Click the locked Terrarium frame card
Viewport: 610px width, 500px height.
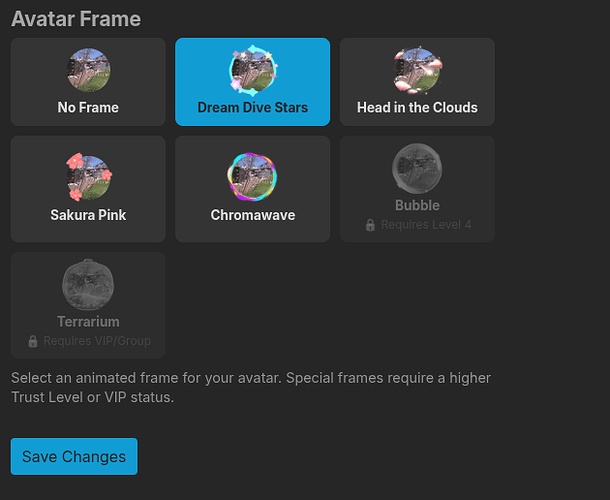point(88,305)
